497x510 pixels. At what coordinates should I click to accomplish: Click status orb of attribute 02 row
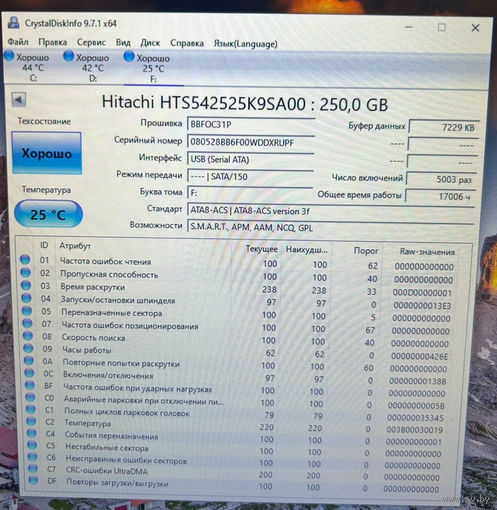pos(26,272)
